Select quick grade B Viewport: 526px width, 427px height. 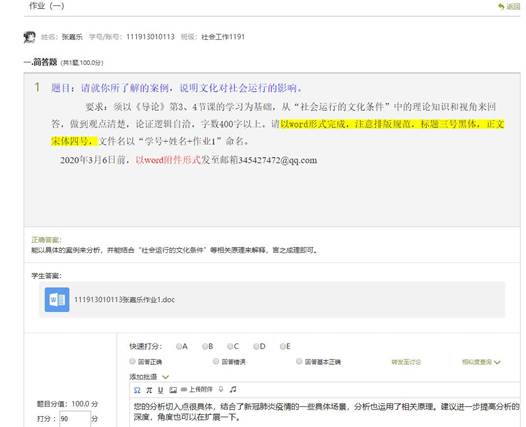[205, 346]
